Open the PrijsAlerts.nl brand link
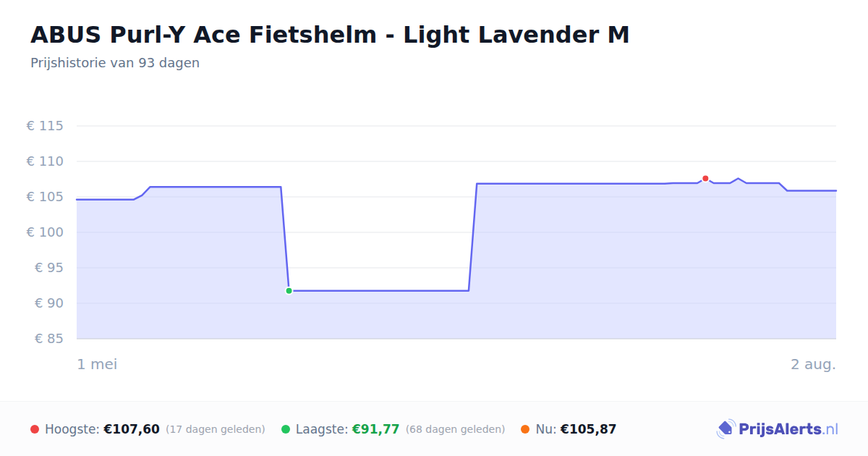 click(778, 429)
